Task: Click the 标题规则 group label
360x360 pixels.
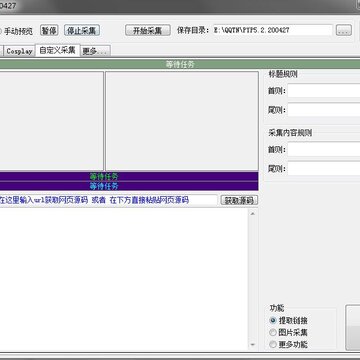Action: (x=283, y=74)
